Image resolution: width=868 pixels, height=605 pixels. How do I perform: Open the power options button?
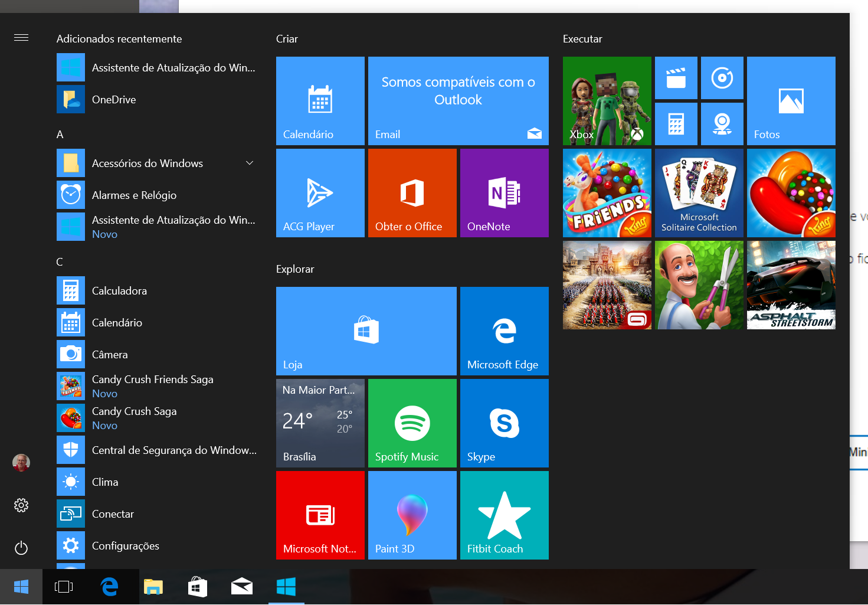pyautogui.click(x=21, y=548)
